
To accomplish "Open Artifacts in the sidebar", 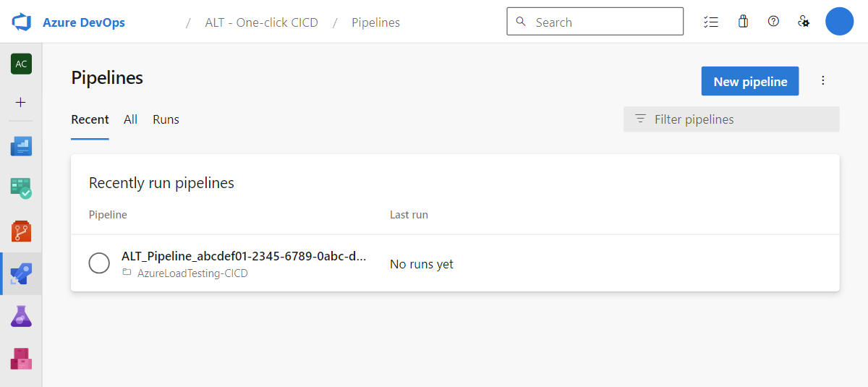I will point(21,358).
